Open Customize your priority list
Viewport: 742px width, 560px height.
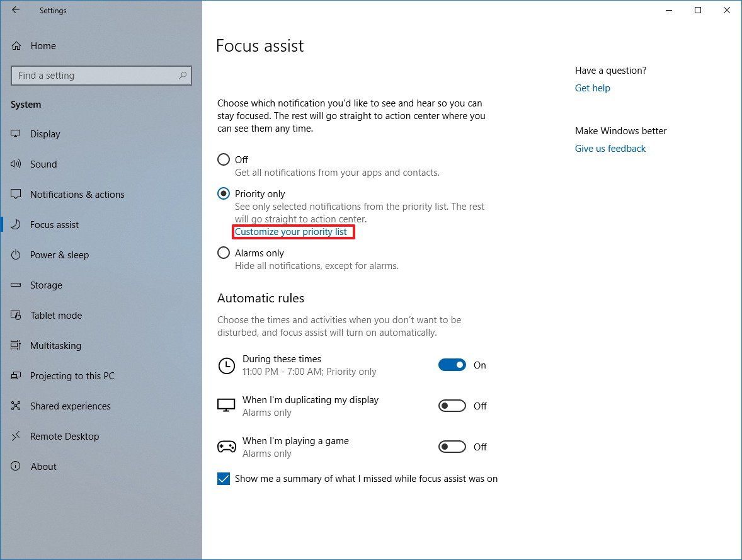[x=293, y=232]
